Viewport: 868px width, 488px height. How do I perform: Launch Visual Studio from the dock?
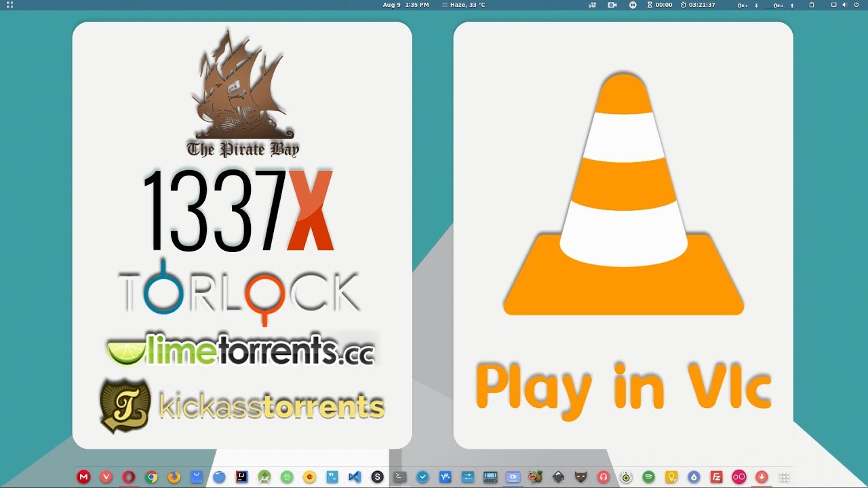354,476
